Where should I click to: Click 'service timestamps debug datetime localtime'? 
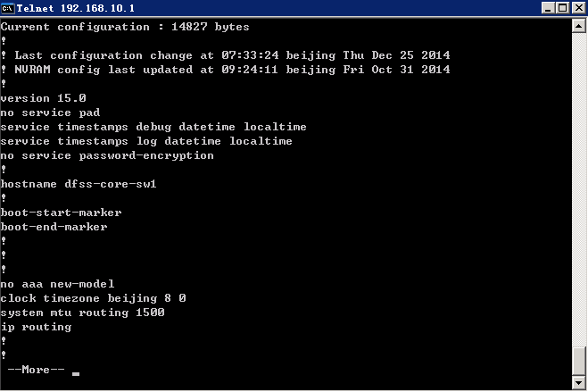[153, 127]
